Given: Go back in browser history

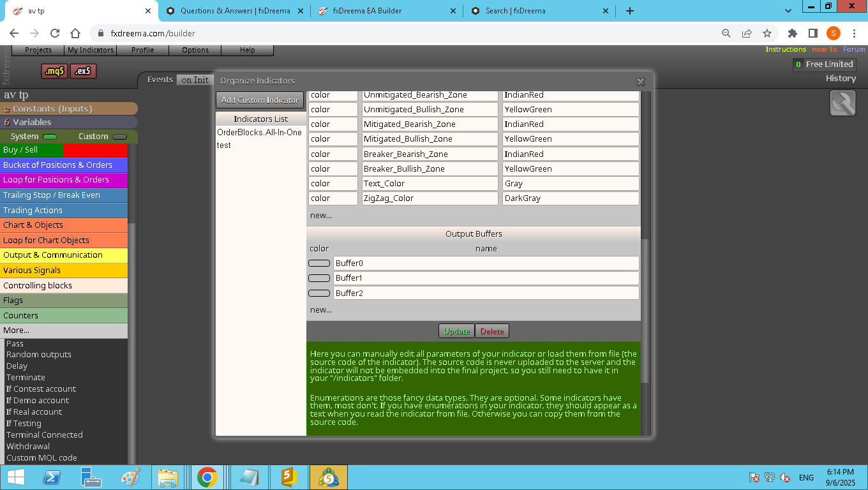Looking at the screenshot, I should [14, 33].
